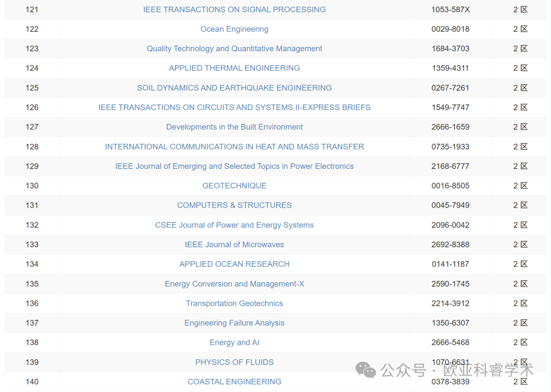Select ISSN 2590-1745 cell
Viewport: 551px width, 392px height.
(x=450, y=284)
